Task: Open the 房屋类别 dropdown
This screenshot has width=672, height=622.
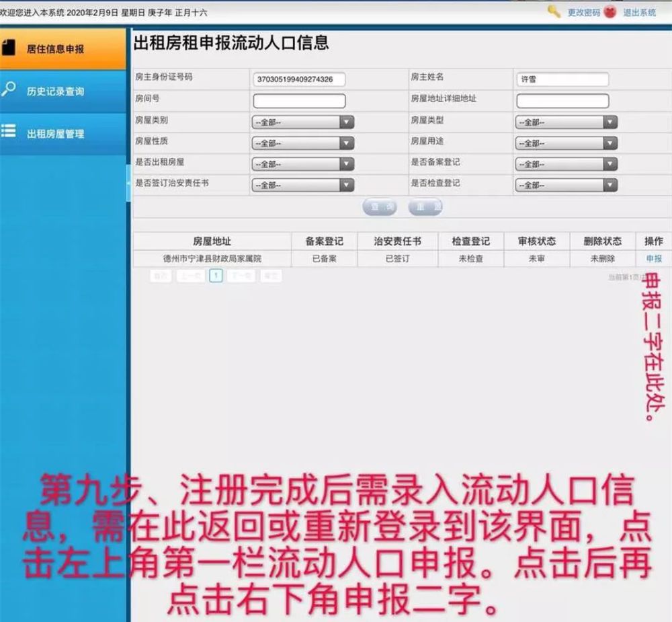Action: tap(303, 122)
